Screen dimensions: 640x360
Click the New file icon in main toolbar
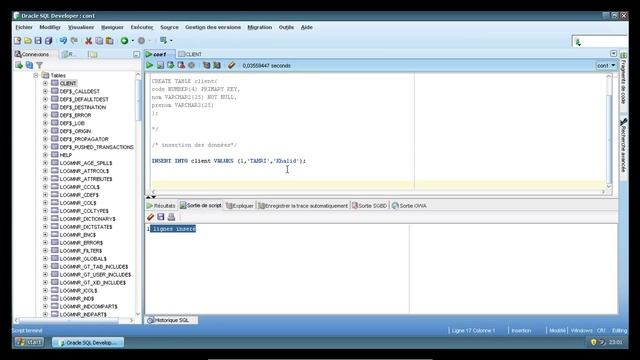click(x=18, y=41)
